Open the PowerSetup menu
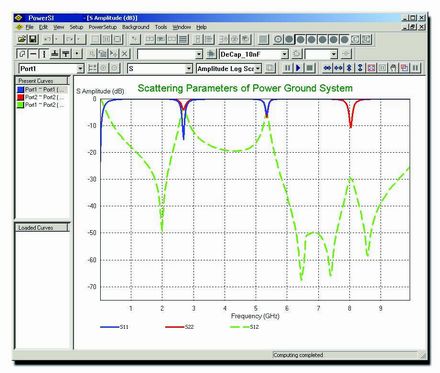This screenshot has width=440, height=373. [103, 27]
